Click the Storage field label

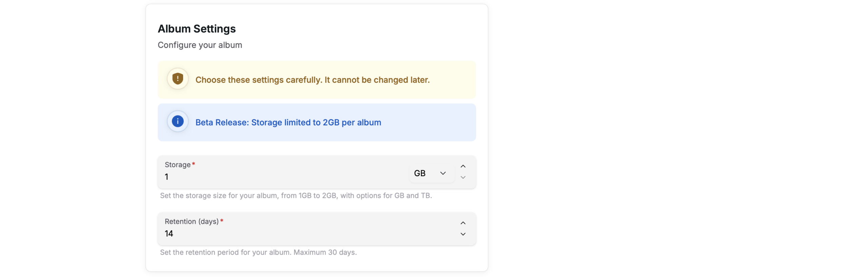[177, 165]
